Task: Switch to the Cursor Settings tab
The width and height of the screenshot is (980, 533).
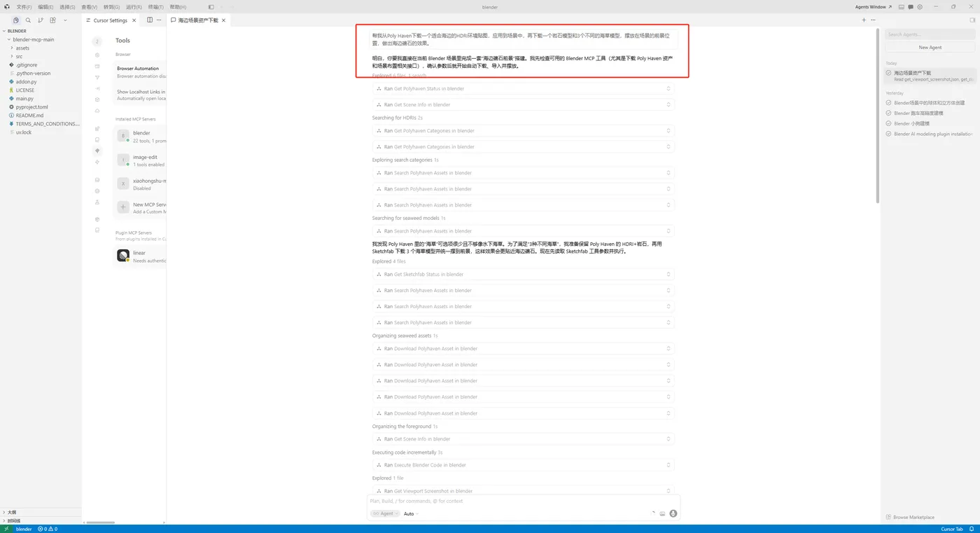Action: [111, 20]
